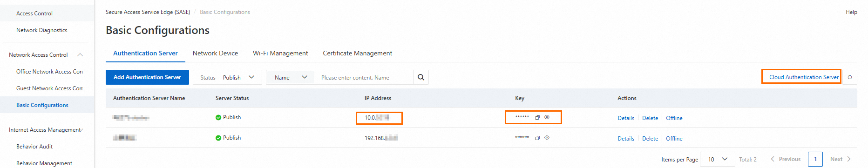The image size is (868, 168).
Task: Show the key for the 10.0 server
Action: click(547, 117)
